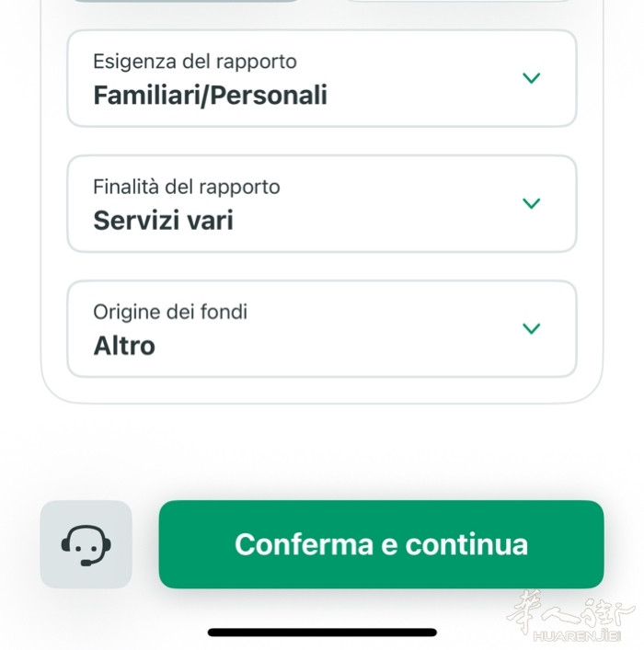Tap the green chevron beside Familiari/Personali

[531, 78]
